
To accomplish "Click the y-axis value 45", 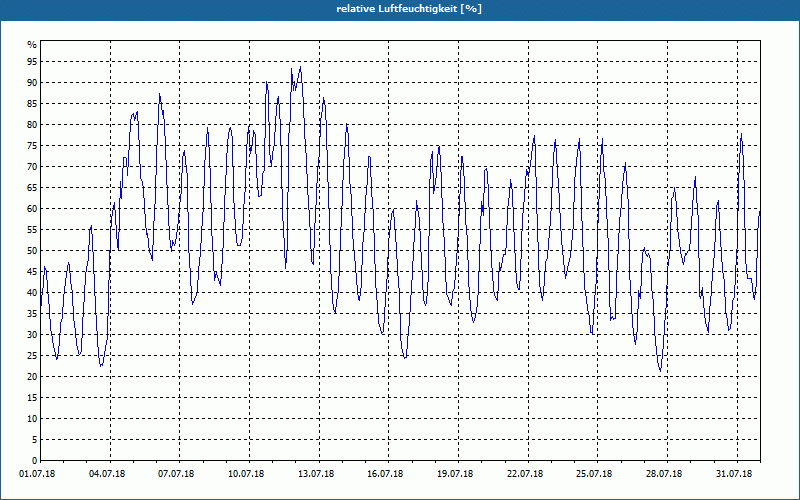I will [x=32, y=271].
